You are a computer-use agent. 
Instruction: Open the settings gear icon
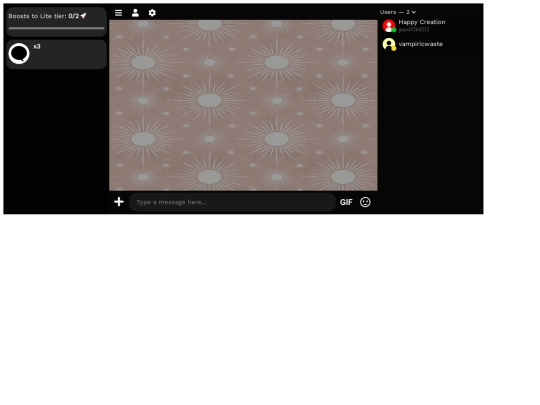pos(152,13)
